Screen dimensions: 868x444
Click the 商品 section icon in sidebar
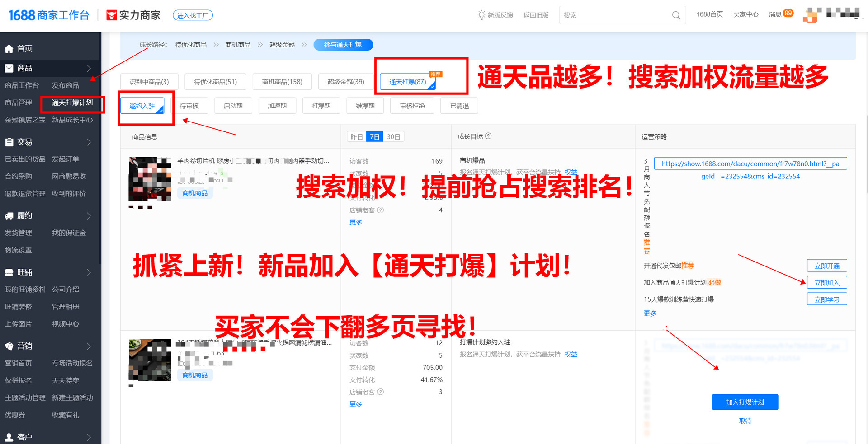9,68
